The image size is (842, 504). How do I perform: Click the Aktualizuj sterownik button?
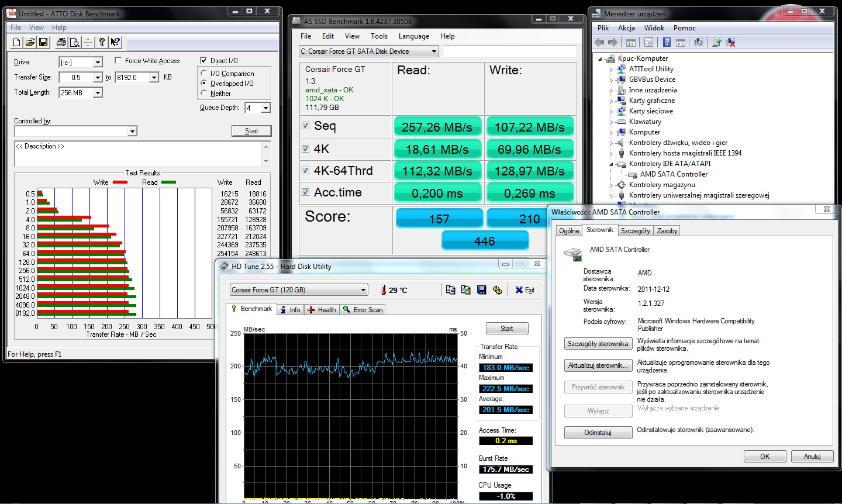click(598, 365)
